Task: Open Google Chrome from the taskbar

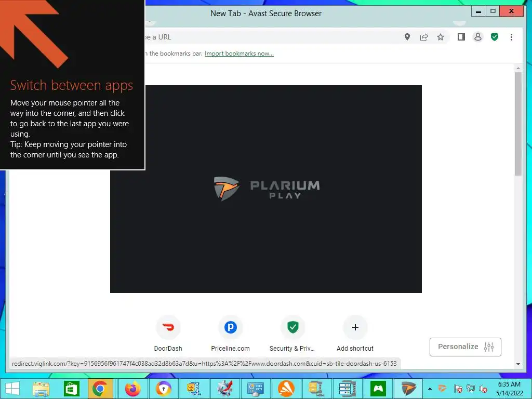Action: point(100,389)
